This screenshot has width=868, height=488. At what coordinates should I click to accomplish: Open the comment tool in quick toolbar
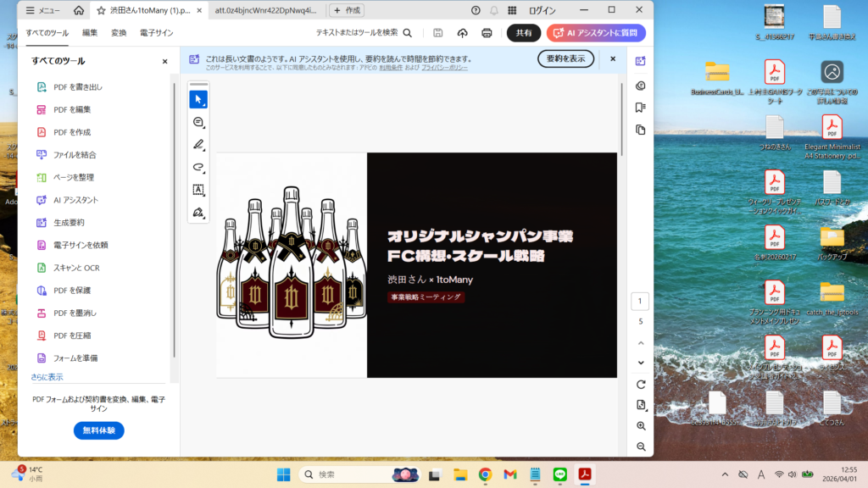[198, 122]
